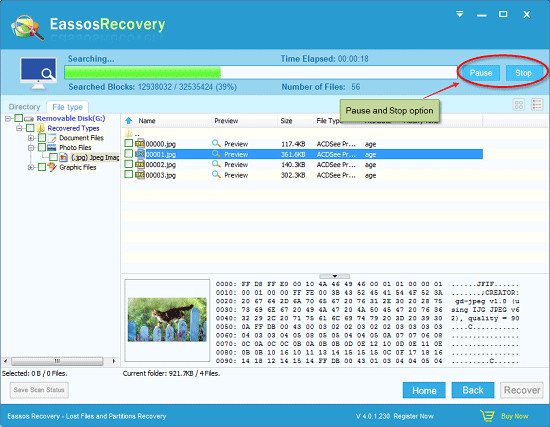Switch to the File type tab
The width and height of the screenshot is (550, 427).
(x=67, y=107)
